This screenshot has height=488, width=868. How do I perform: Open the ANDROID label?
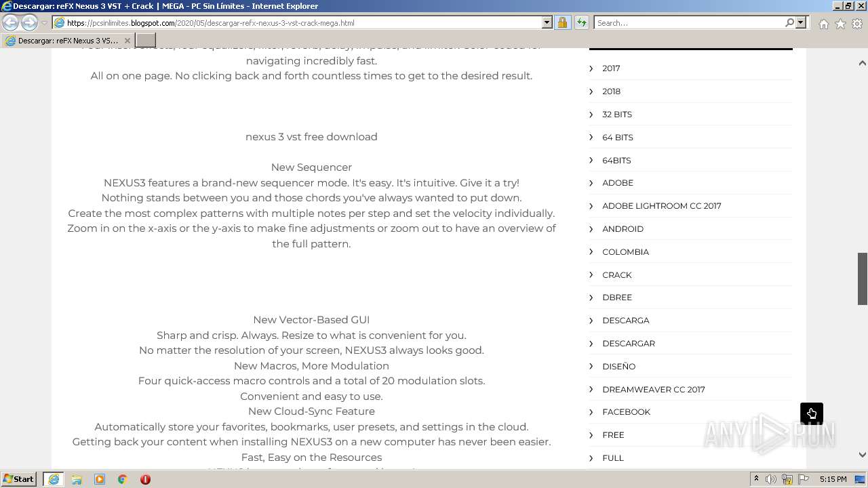(x=623, y=229)
